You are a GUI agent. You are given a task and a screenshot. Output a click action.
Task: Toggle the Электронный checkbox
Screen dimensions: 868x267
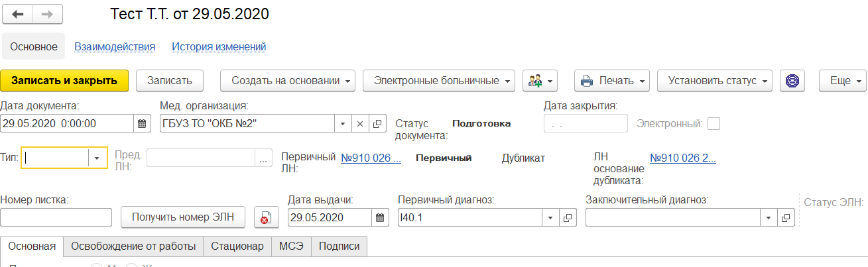[x=714, y=123]
